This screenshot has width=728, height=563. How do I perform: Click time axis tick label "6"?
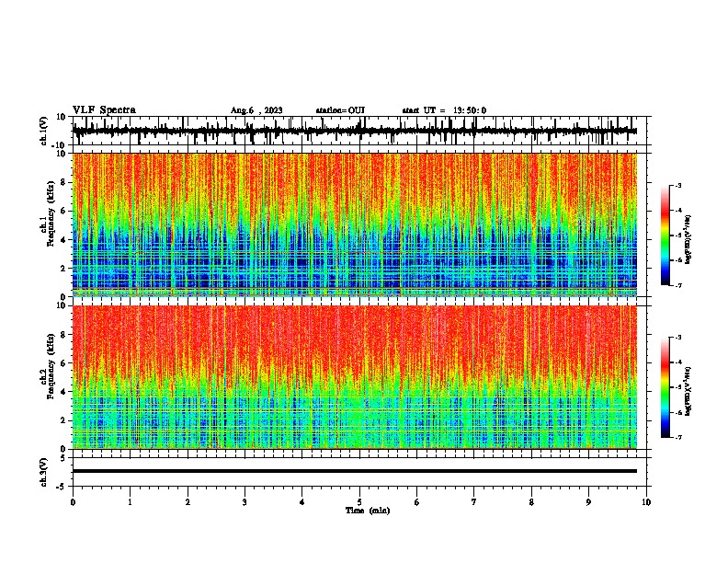click(x=417, y=502)
